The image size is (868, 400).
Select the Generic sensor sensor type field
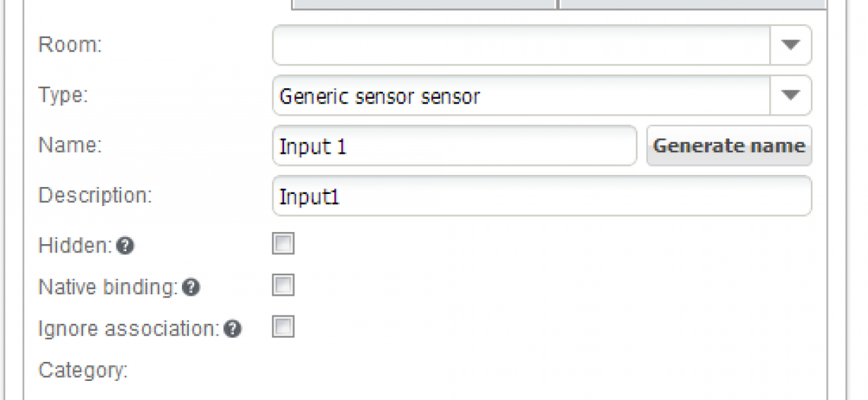[522, 96]
